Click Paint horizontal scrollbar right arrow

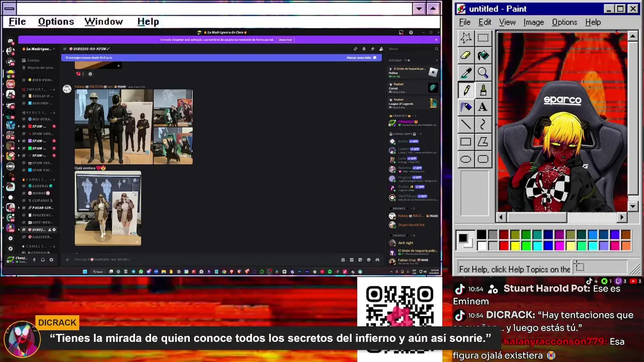(x=622, y=217)
